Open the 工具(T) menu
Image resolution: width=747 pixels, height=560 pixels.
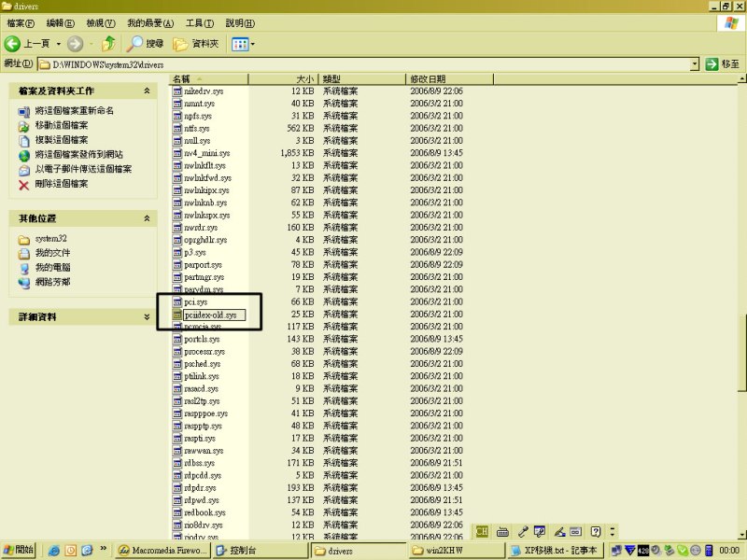point(200,22)
